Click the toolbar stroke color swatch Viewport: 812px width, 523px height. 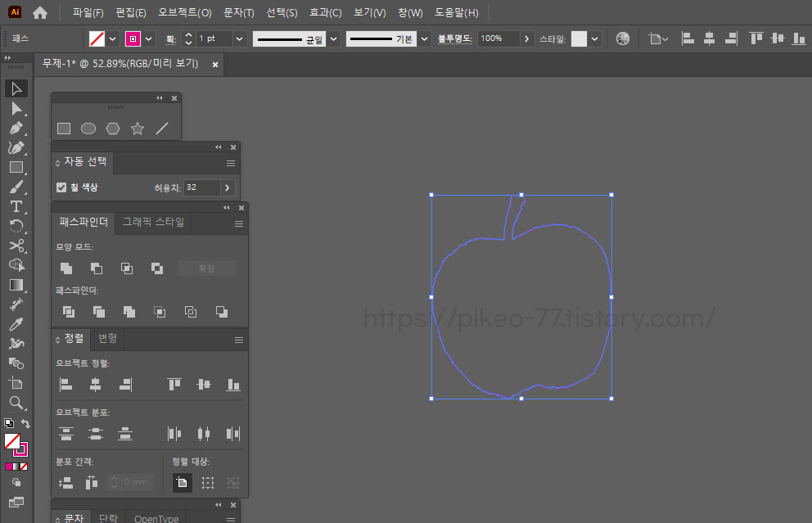pyautogui.click(x=22, y=449)
